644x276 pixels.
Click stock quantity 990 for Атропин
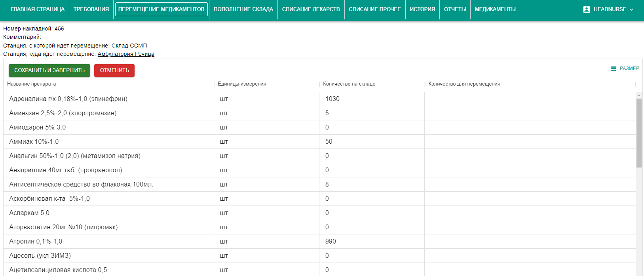(x=372, y=242)
